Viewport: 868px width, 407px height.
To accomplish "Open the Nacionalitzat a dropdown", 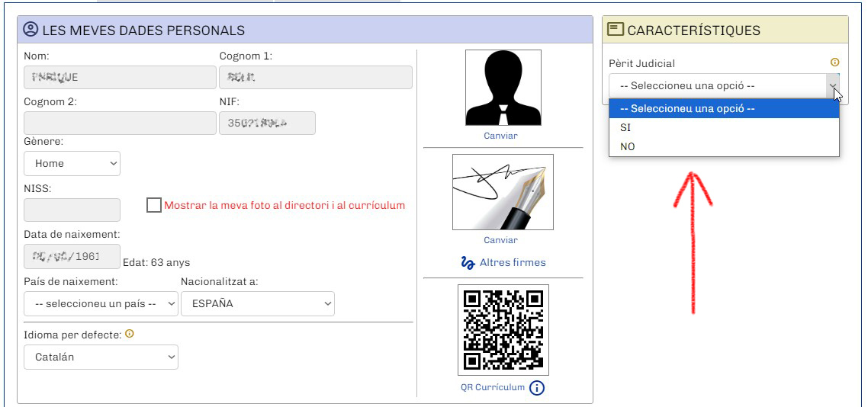I will pos(257,303).
